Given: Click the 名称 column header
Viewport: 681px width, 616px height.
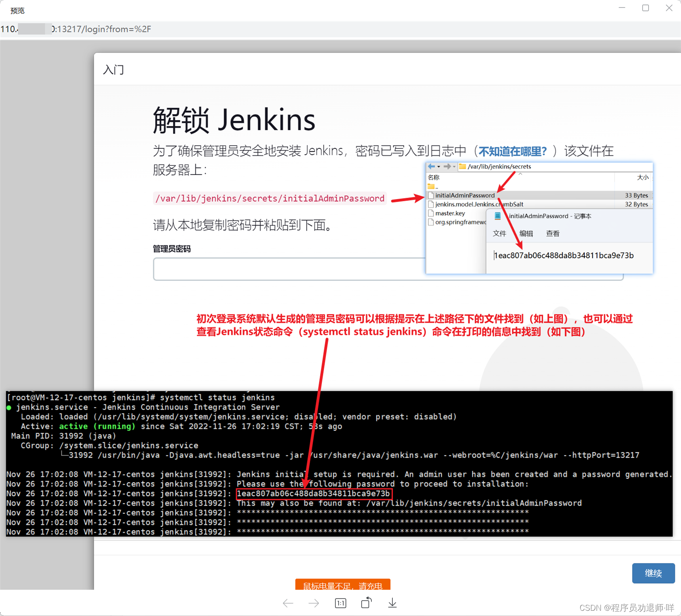Looking at the screenshot, I should [x=433, y=177].
